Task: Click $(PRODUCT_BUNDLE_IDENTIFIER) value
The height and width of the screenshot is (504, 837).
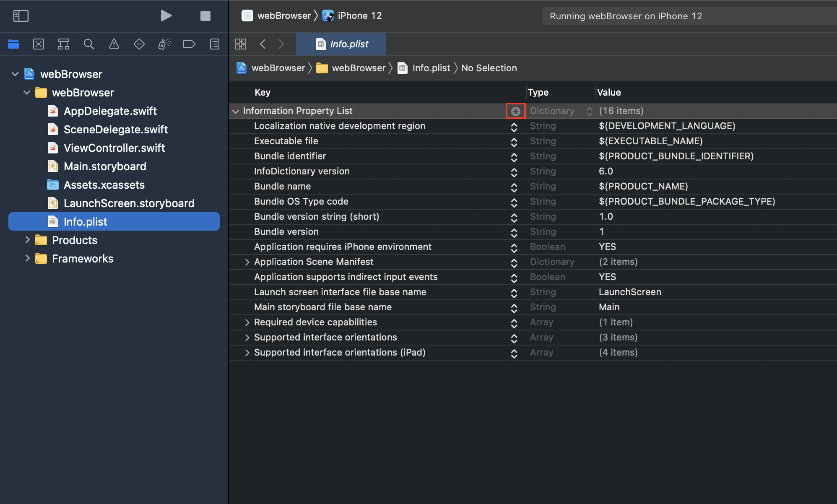Action: (x=676, y=156)
